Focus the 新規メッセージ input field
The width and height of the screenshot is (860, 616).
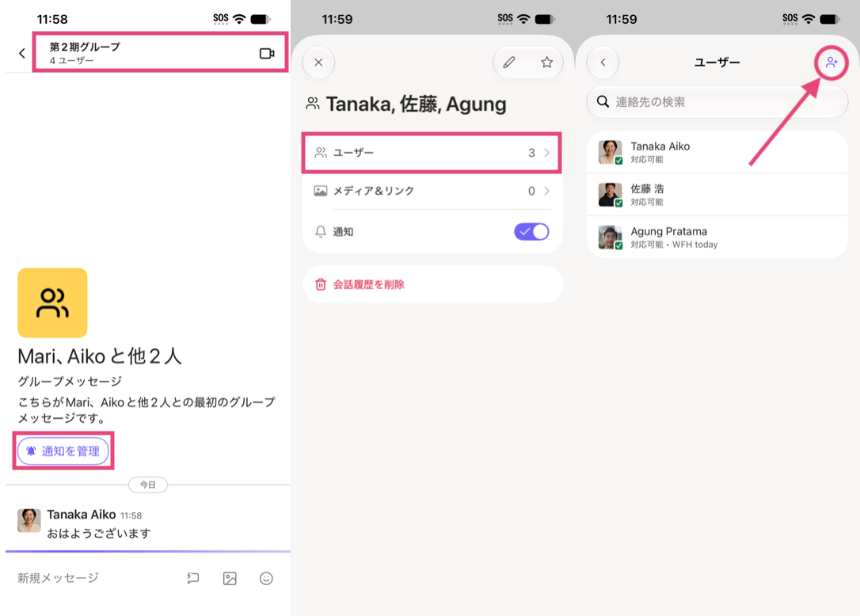[58, 578]
